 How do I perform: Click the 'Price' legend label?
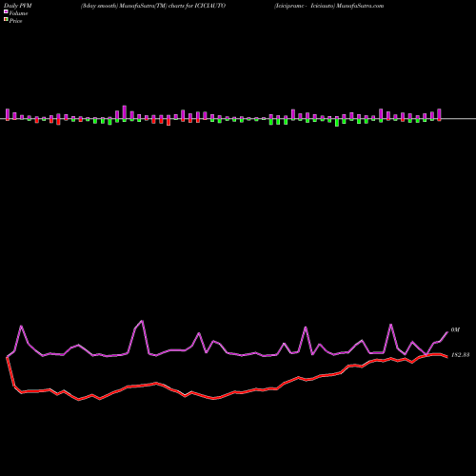[15, 21]
